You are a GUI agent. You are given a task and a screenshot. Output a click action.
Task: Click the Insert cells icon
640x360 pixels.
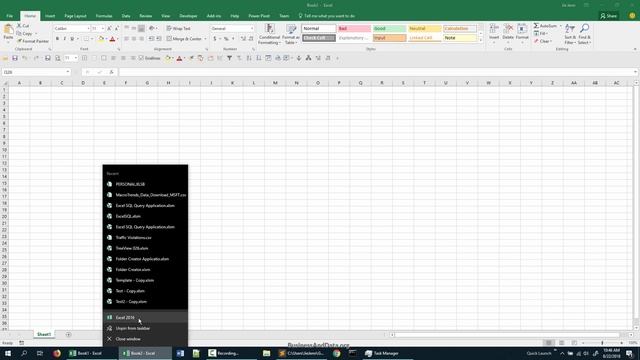pos(494,29)
